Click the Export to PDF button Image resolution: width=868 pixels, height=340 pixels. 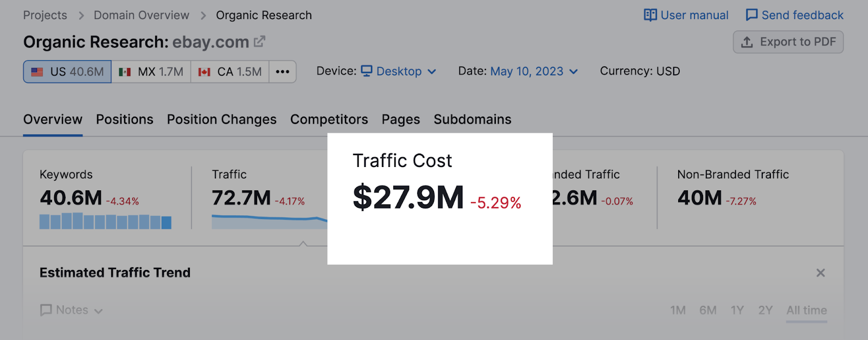(x=788, y=42)
